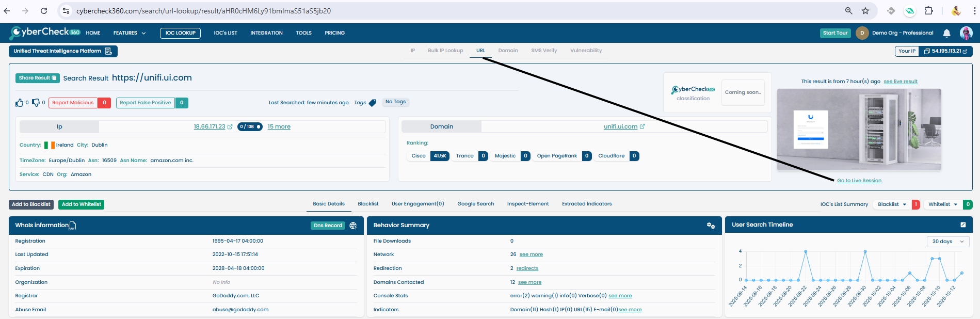This screenshot has width=980, height=319.
Task: Expand the FEATURES dropdown menu
Action: click(130, 33)
